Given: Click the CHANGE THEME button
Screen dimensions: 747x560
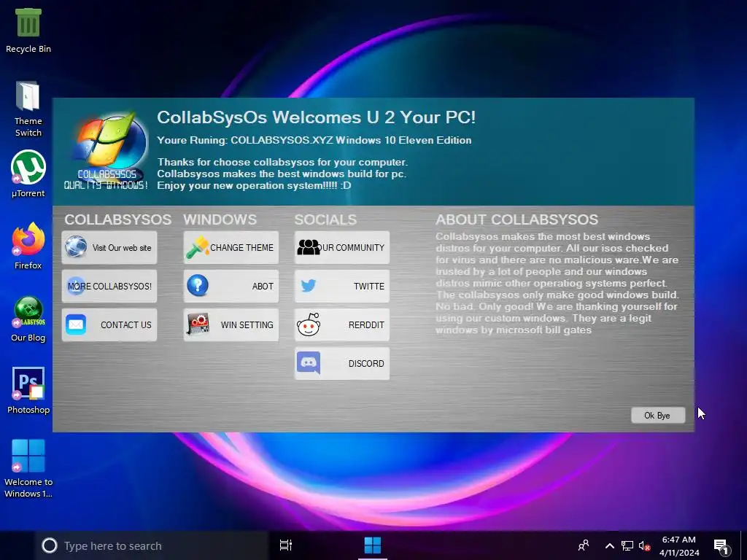Looking at the screenshot, I should tap(231, 248).
